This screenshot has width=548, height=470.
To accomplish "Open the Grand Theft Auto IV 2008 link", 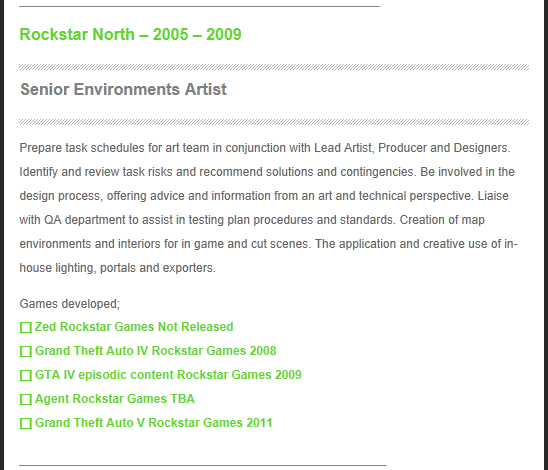I will coord(156,351).
